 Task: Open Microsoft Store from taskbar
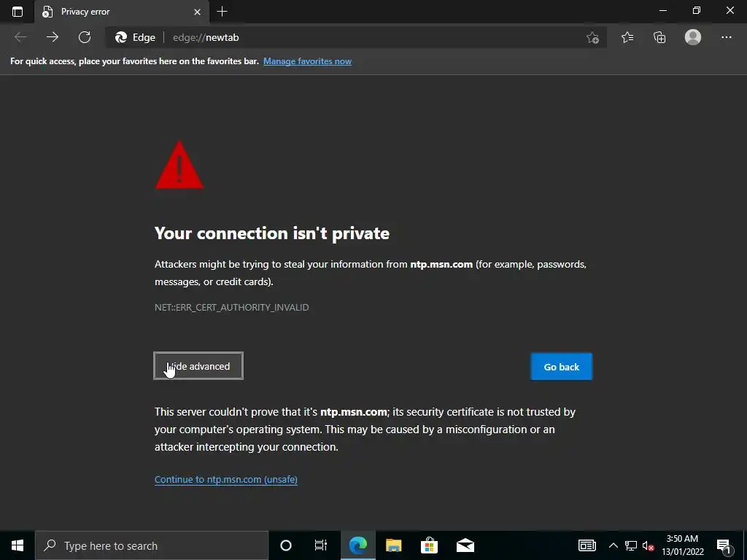coord(429,545)
